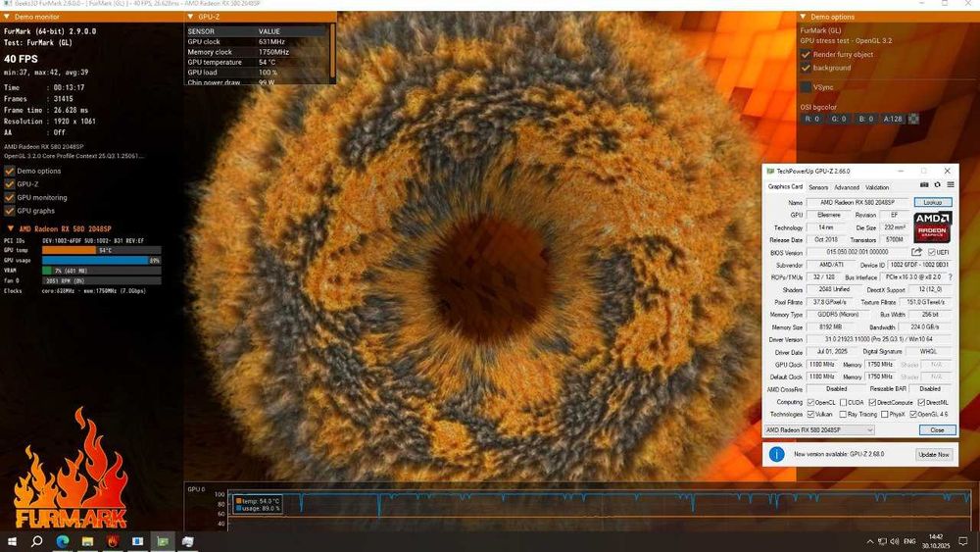Click the GPU-Z Name field value
980x552 pixels.
857,203
